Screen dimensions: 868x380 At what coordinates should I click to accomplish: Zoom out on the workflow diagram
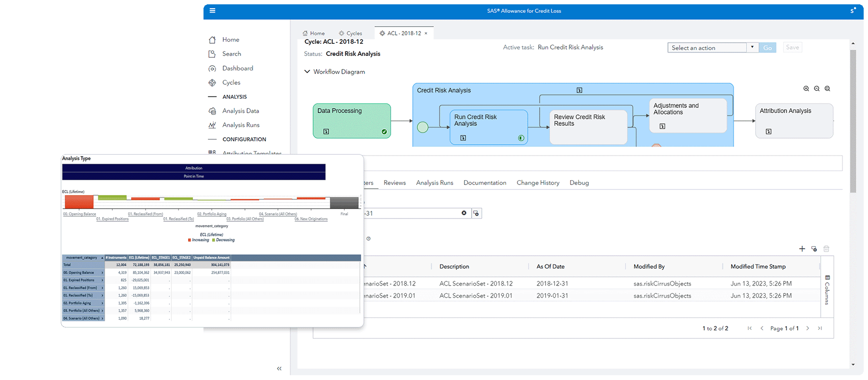[817, 89]
